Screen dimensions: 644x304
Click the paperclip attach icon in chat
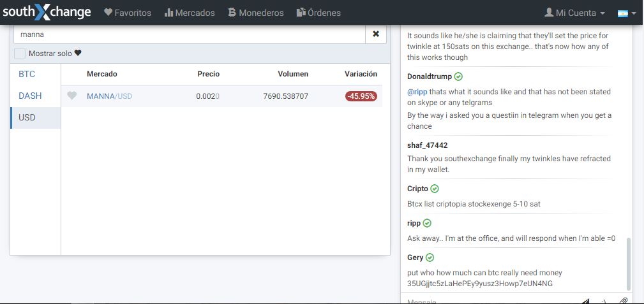coord(624,301)
